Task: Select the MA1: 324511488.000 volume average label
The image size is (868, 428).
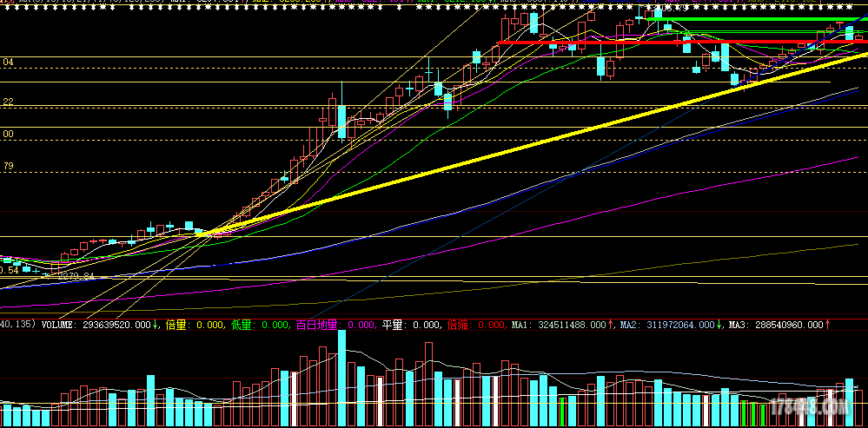Action: tap(558, 325)
